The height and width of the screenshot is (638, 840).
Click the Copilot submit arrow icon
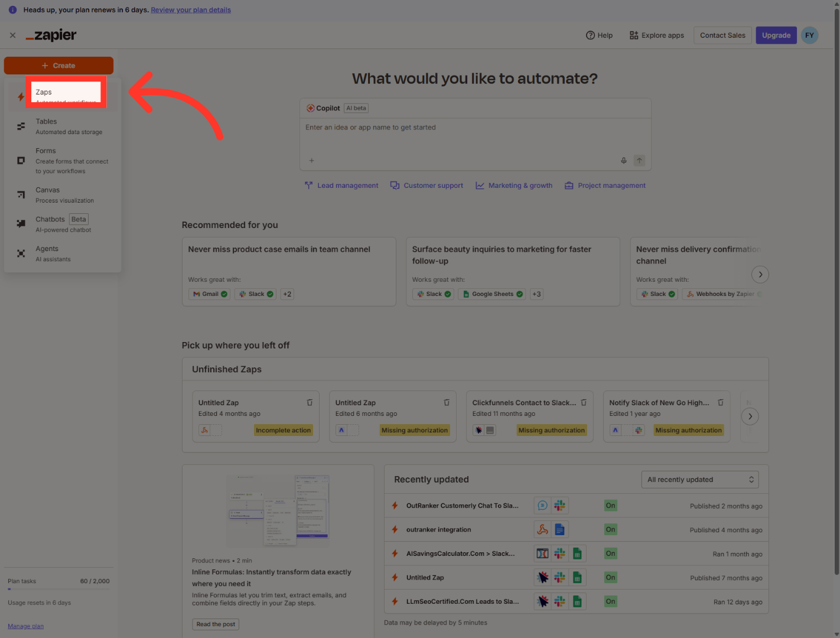pyautogui.click(x=639, y=161)
